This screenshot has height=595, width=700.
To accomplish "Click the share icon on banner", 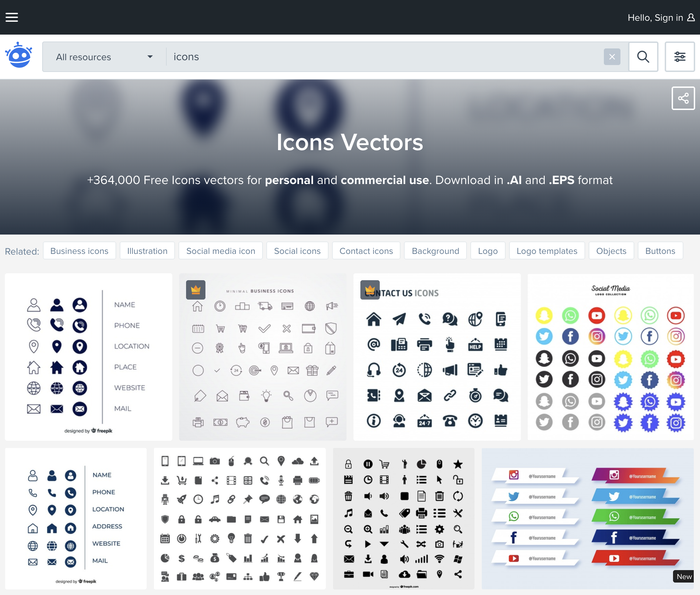I will 683,98.
